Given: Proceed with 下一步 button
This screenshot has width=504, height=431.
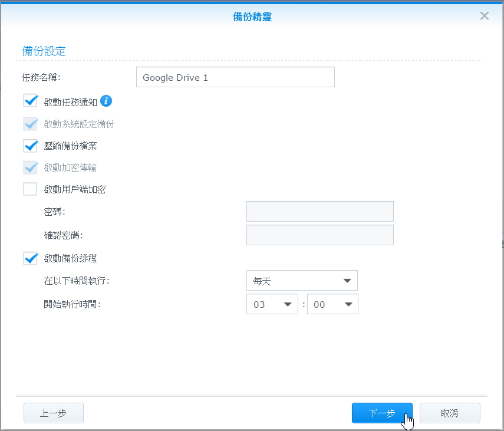Looking at the screenshot, I should [382, 413].
